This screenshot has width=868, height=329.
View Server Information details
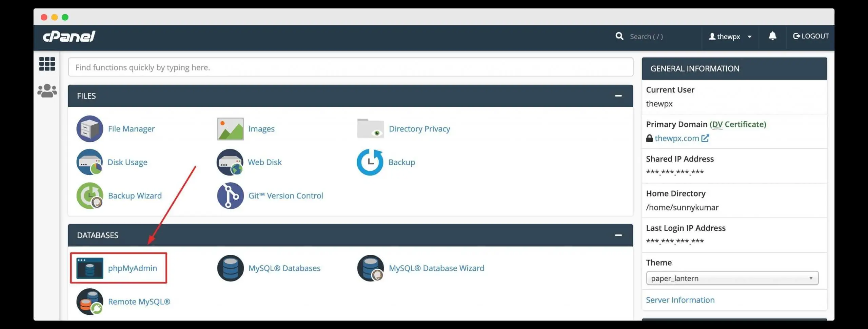(680, 300)
